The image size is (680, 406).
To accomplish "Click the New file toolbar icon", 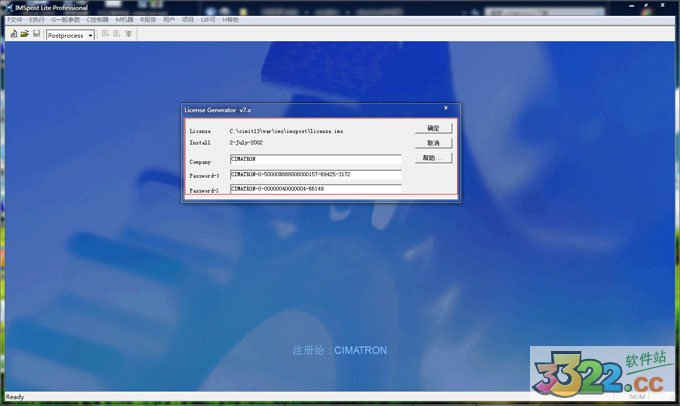I will [13, 34].
